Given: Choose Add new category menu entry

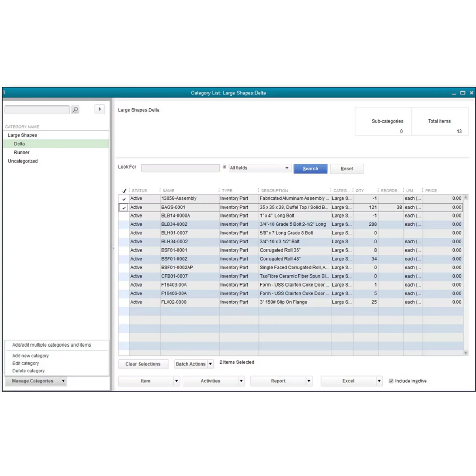Looking at the screenshot, I should [x=30, y=356].
